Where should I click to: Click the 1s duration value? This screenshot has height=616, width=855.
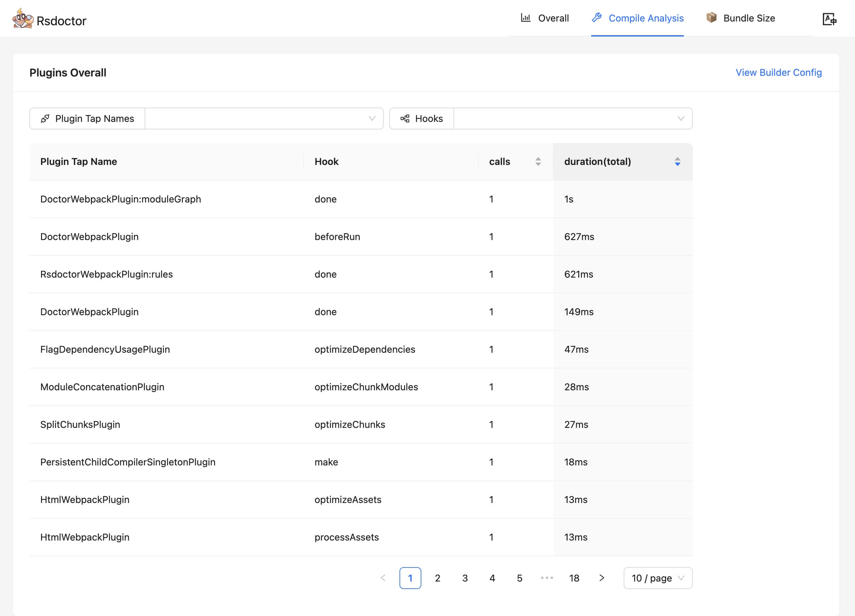(x=569, y=199)
